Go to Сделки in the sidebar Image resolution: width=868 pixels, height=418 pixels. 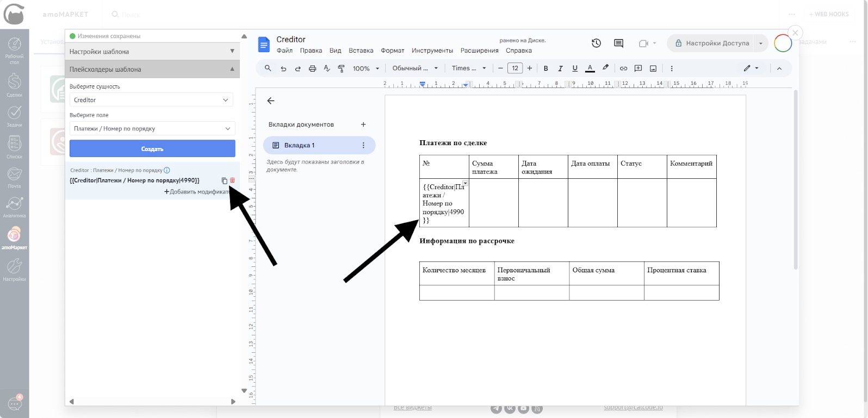pos(14,86)
